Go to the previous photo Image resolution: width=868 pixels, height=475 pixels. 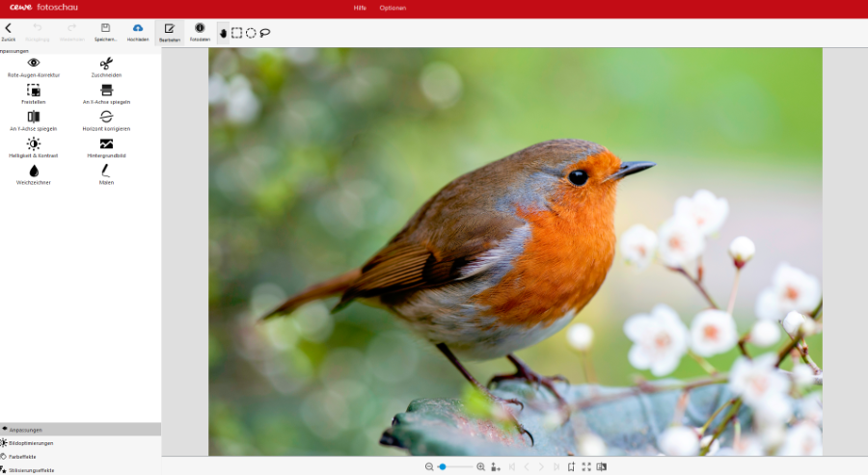[527, 466]
